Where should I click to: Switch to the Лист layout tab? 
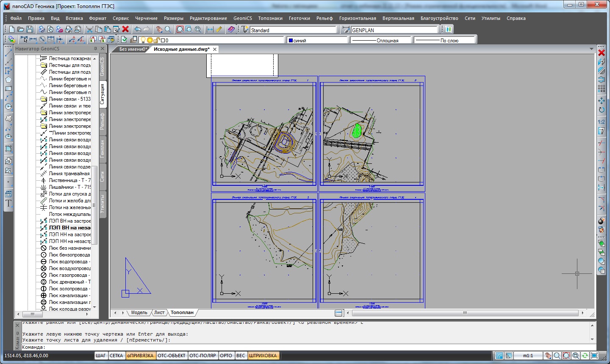pos(159,313)
